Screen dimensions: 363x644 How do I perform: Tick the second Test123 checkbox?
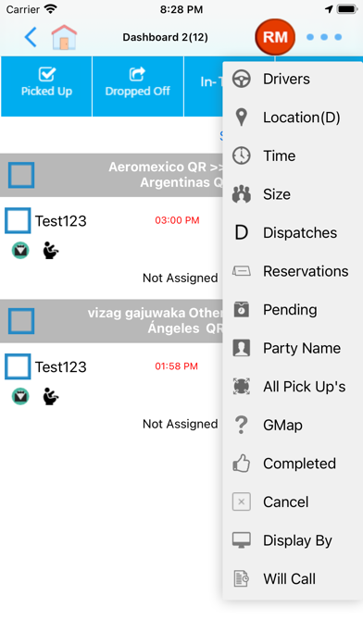tap(18, 366)
